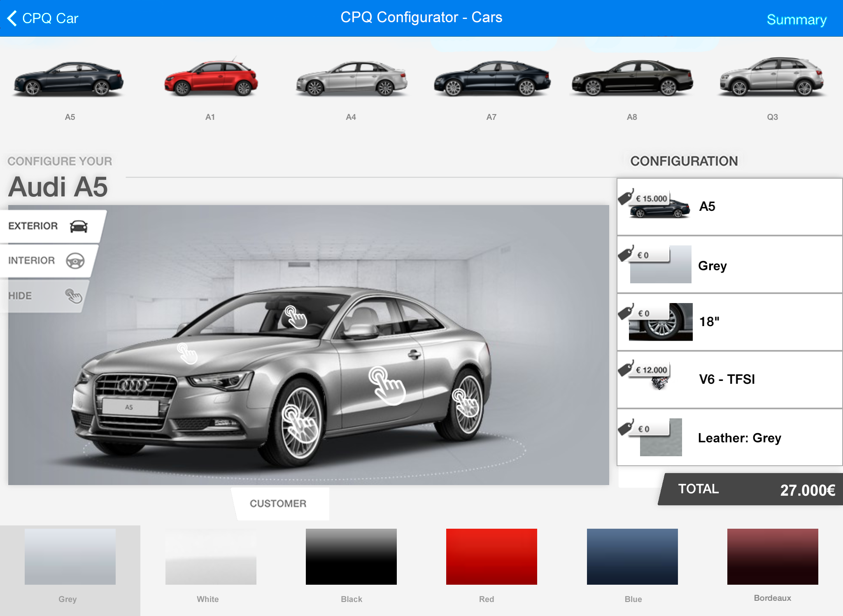Tap the hand hotspot on the door
The image size is (843, 616).
coord(387,385)
